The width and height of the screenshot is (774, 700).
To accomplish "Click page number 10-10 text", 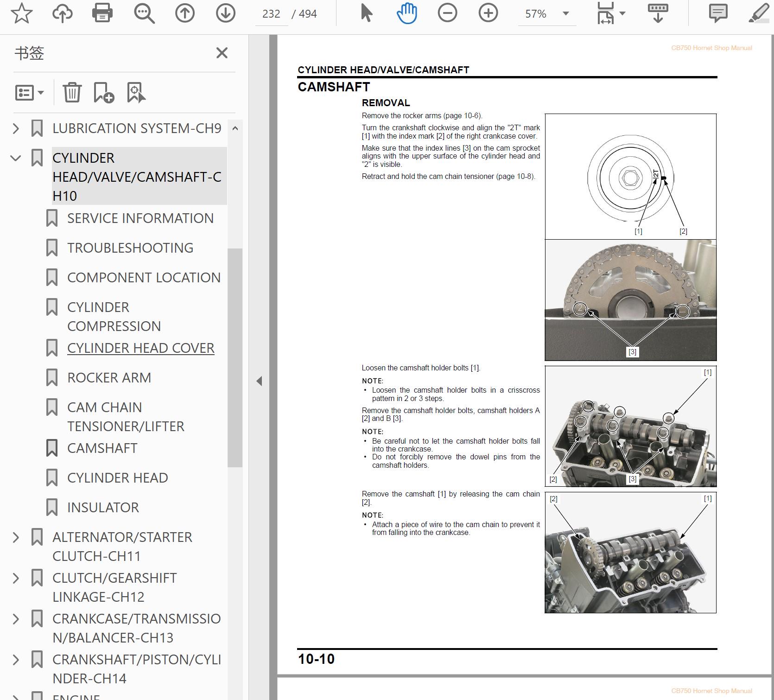I will [x=316, y=659].
